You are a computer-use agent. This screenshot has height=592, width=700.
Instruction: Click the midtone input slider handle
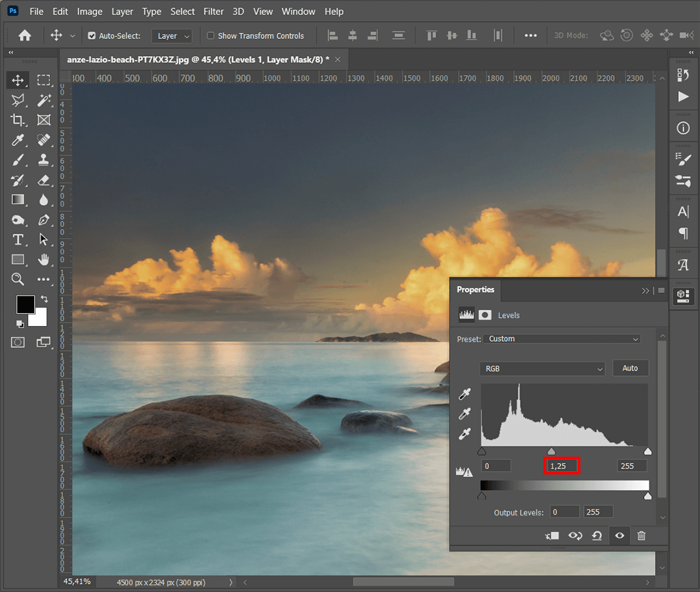(552, 451)
